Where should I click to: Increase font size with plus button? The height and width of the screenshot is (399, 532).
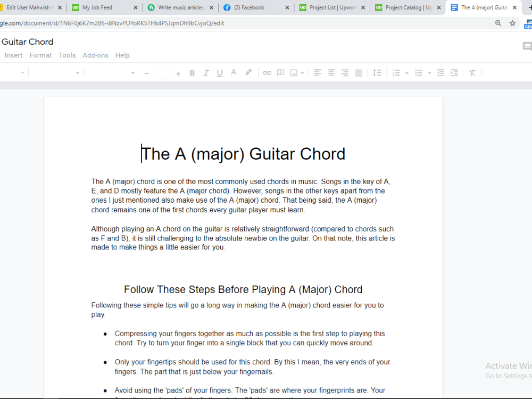tap(178, 73)
